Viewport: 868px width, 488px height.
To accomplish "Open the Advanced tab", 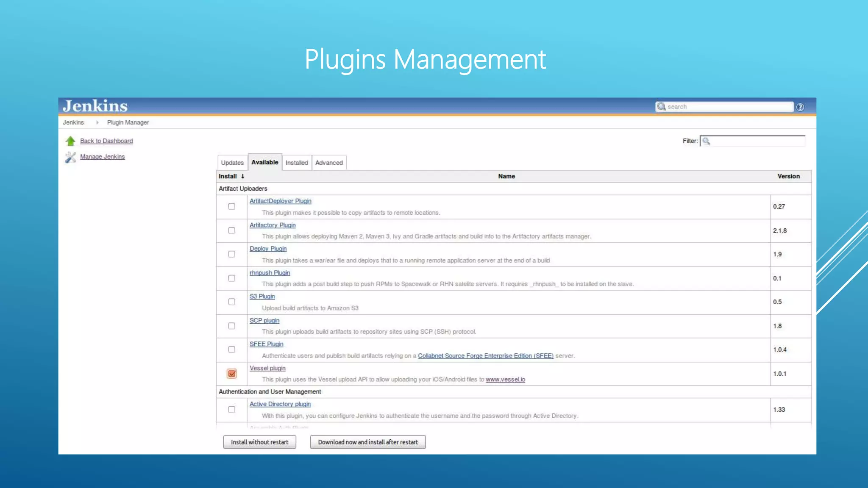I will pyautogui.click(x=329, y=163).
